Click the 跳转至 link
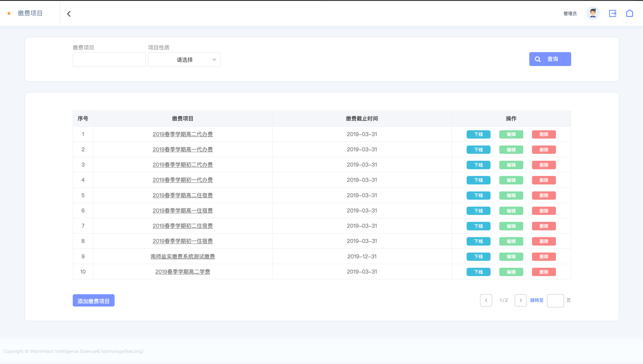 [x=537, y=300]
